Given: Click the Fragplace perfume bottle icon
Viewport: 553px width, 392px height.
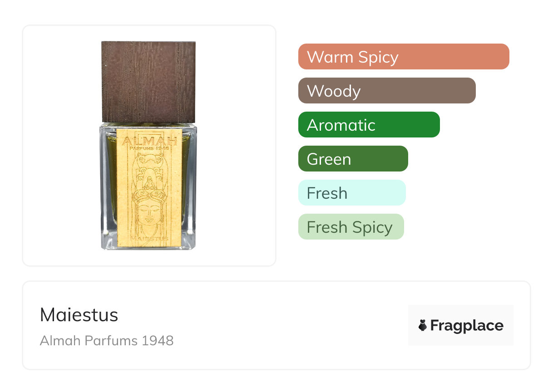Looking at the screenshot, I should (x=423, y=325).
